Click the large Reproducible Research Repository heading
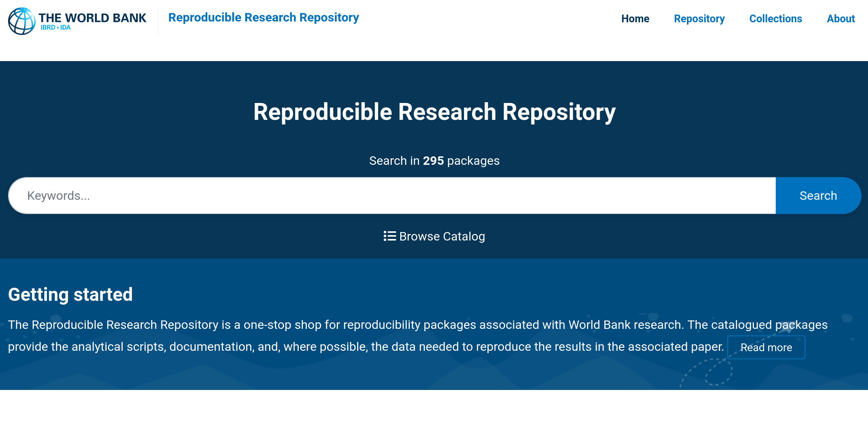 pos(434,112)
